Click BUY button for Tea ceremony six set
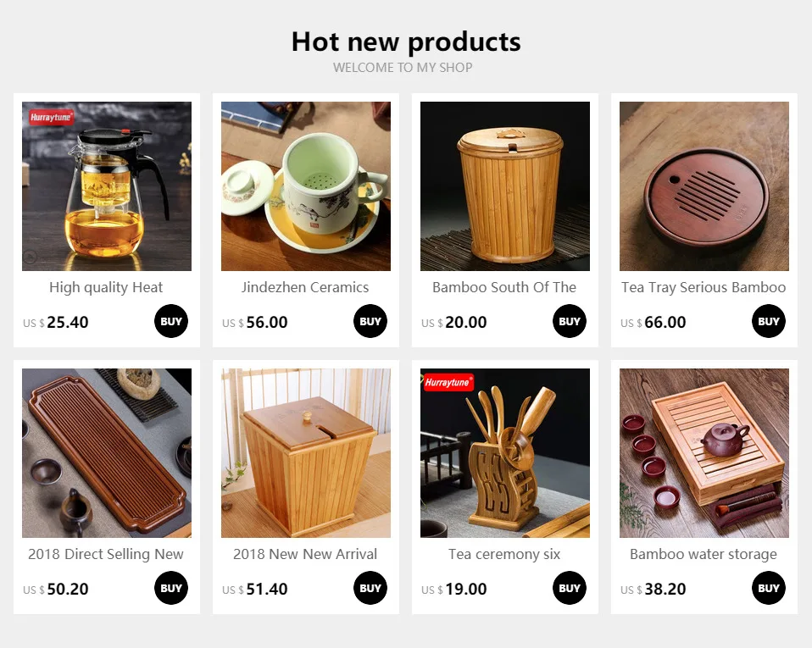Screen dimensions: 812x648 point(569,588)
